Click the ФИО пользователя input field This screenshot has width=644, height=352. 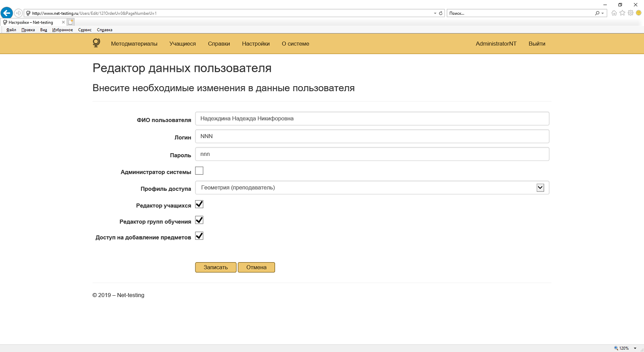pos(372,119)
